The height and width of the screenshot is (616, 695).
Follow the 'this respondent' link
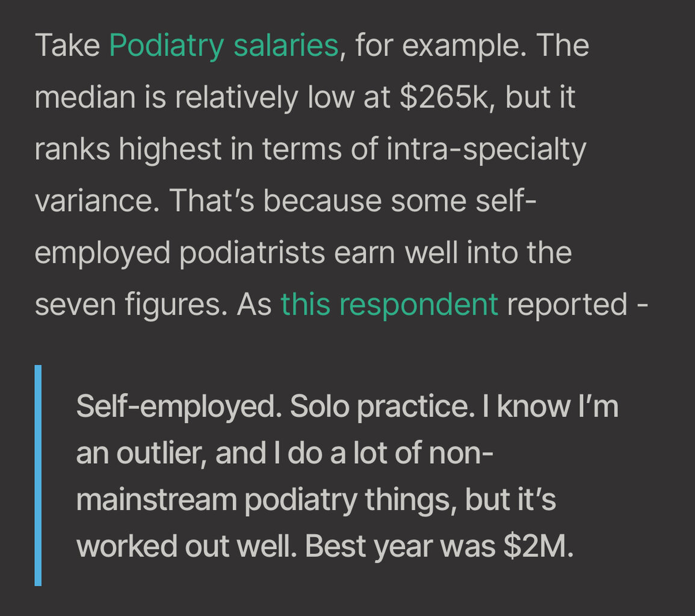pos(389,305)
